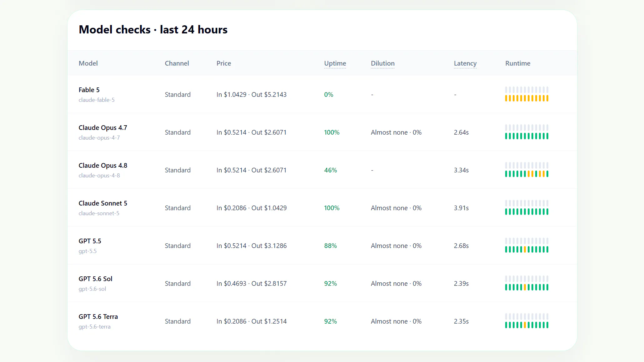Click the Fable 5 runtime status bars
The height and width of the screenshot is (362, 644).
(x=527, y=94)
